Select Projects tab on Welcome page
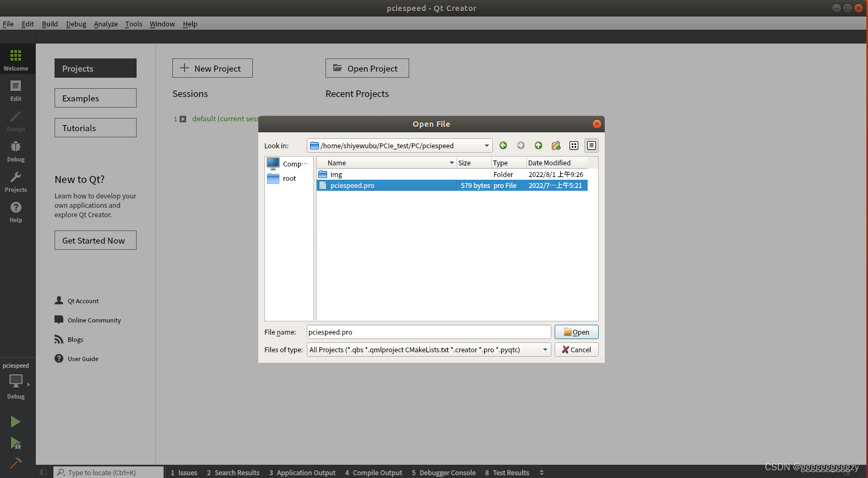This screenshot has height=478, width=868. click(x=95, y=68)
